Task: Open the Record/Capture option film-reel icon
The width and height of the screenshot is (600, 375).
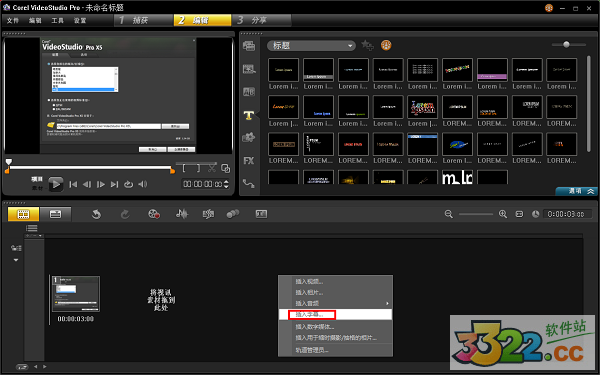Action: [x=154, y=214]
